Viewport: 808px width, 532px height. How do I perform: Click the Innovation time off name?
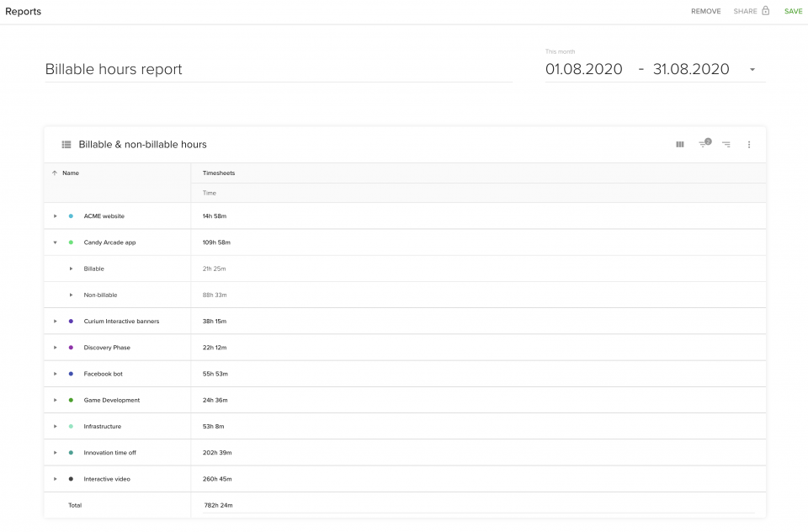[109, 453]
